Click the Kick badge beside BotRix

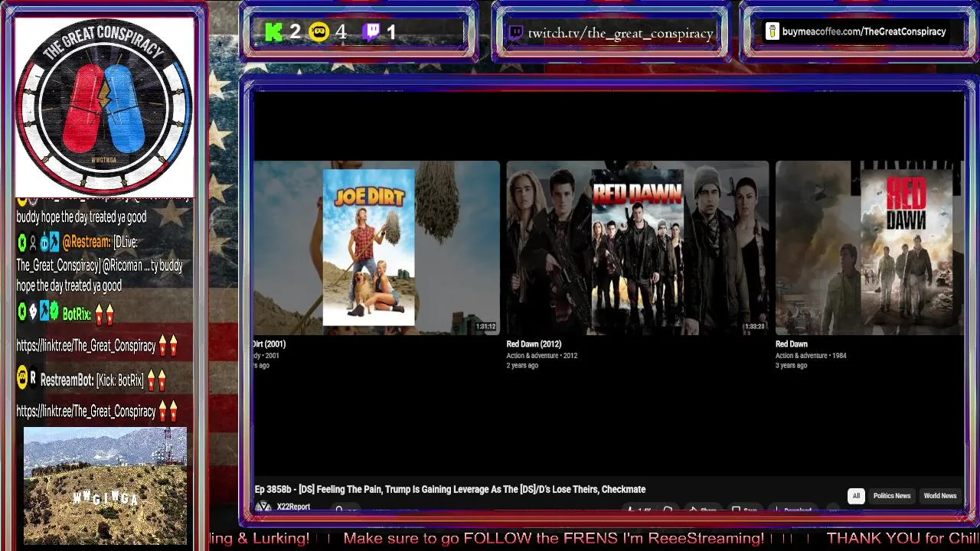tap(22, 311)
